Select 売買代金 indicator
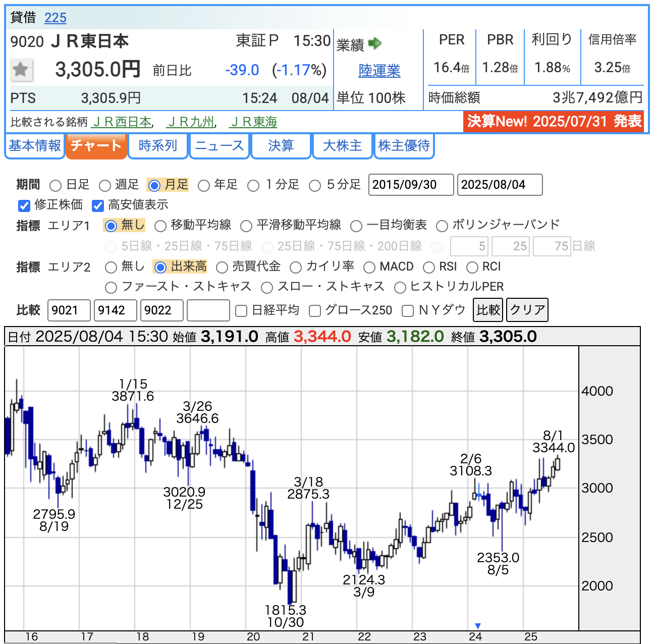 click(222, 267)
